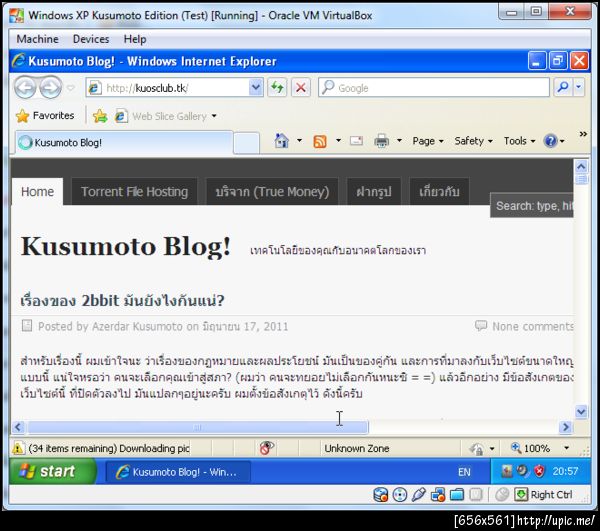
Task: Click the horizontal scrollbar right arrow
Action: click(566, 427)
